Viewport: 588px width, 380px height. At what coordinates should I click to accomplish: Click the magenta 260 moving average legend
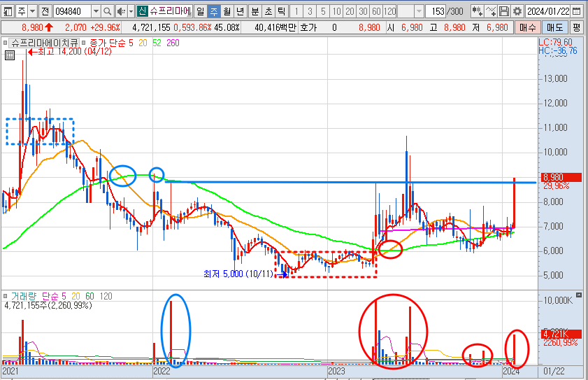coord(173,43)
